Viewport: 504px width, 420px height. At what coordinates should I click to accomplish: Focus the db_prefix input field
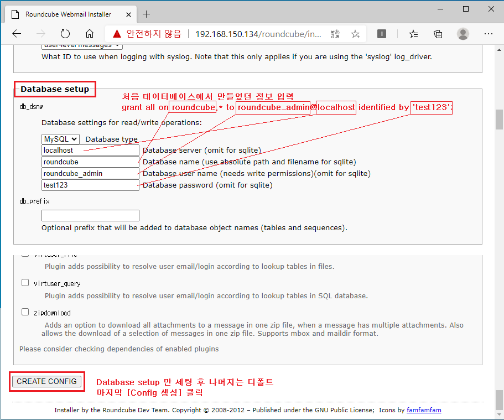tap(90, 215)
